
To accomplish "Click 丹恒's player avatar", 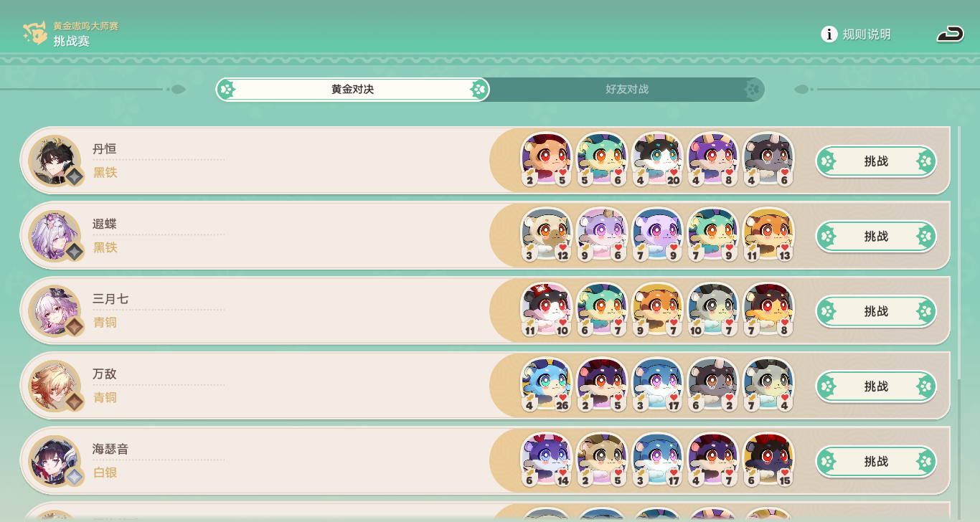I will (55, 161).
